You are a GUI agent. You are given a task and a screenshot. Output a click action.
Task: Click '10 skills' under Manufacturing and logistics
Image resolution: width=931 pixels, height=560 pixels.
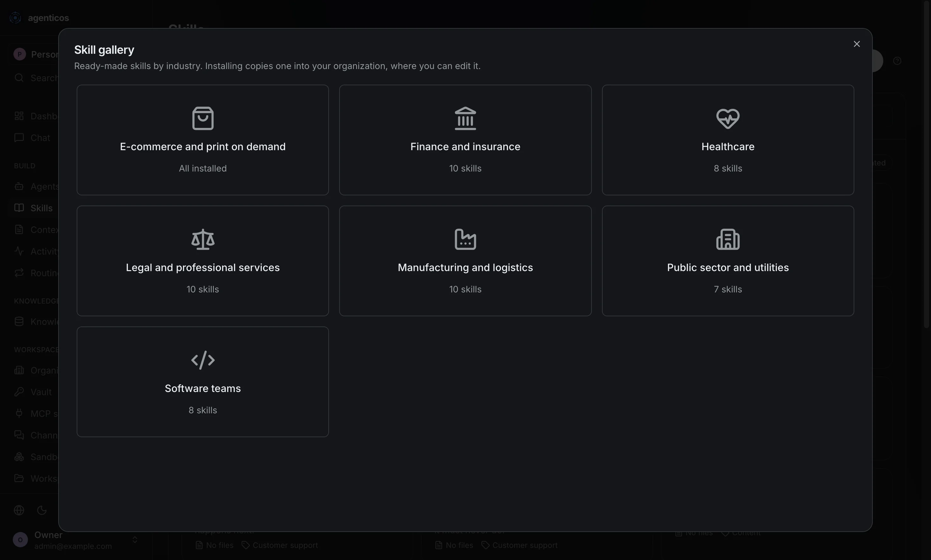coord(465,290)
